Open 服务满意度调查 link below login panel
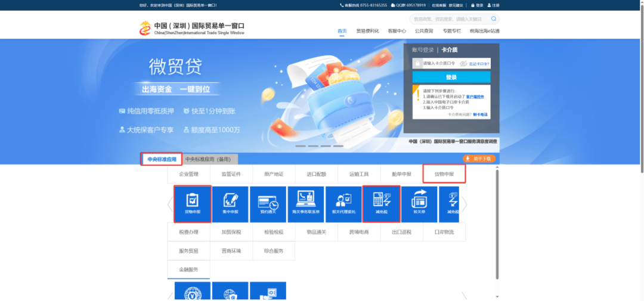This screenshot has height=301, width=644. 453,141
